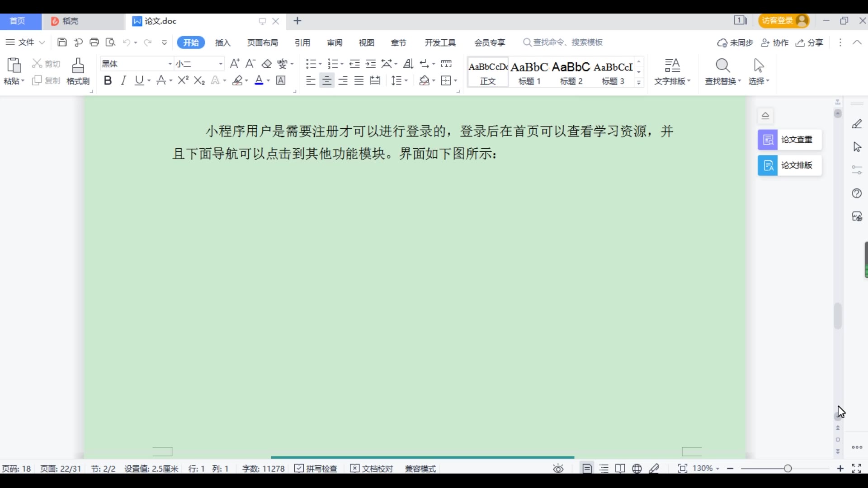Expand the styles gallery

coord(639,82)
